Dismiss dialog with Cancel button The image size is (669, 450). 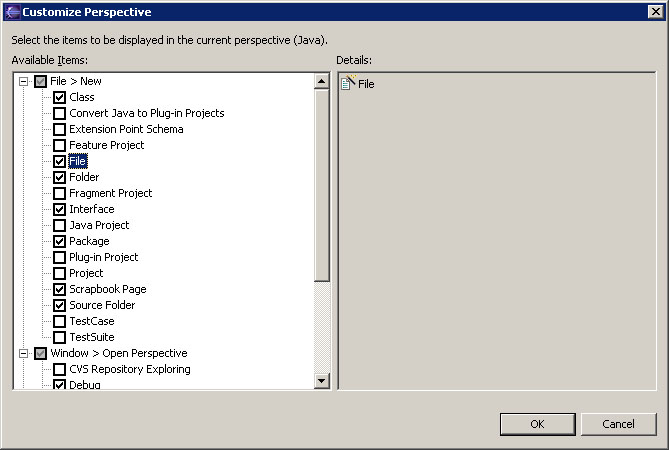point(618,424)
